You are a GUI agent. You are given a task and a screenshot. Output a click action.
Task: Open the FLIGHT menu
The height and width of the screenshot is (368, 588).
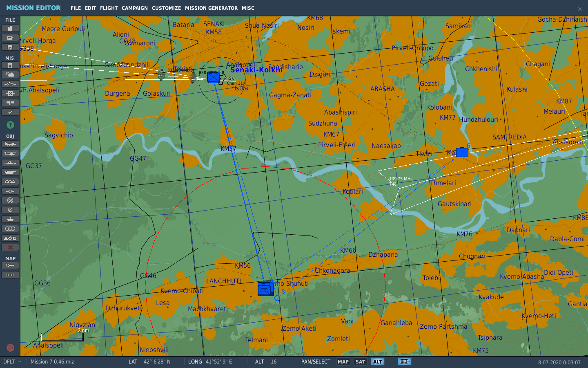(x=109, y=8)
